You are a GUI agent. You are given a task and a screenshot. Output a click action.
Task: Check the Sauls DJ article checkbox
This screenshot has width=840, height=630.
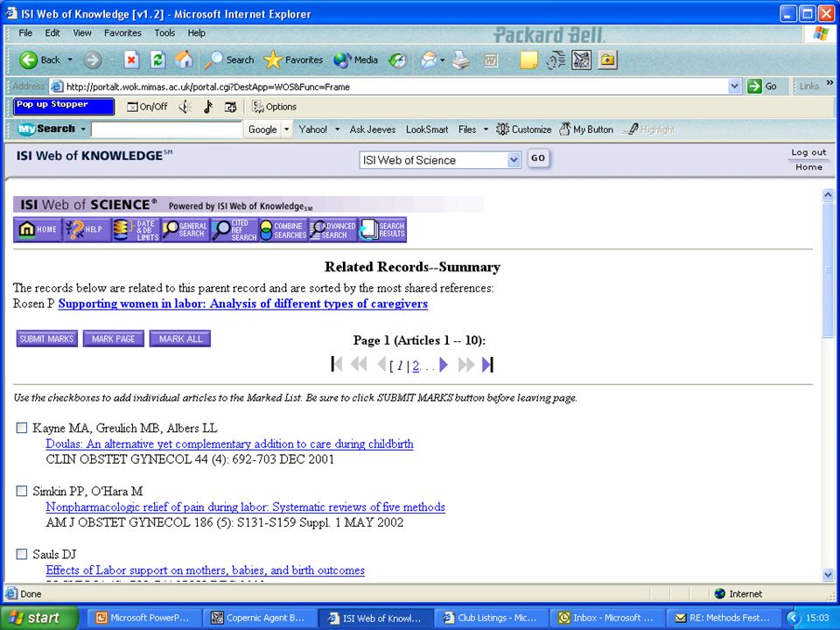21,554
